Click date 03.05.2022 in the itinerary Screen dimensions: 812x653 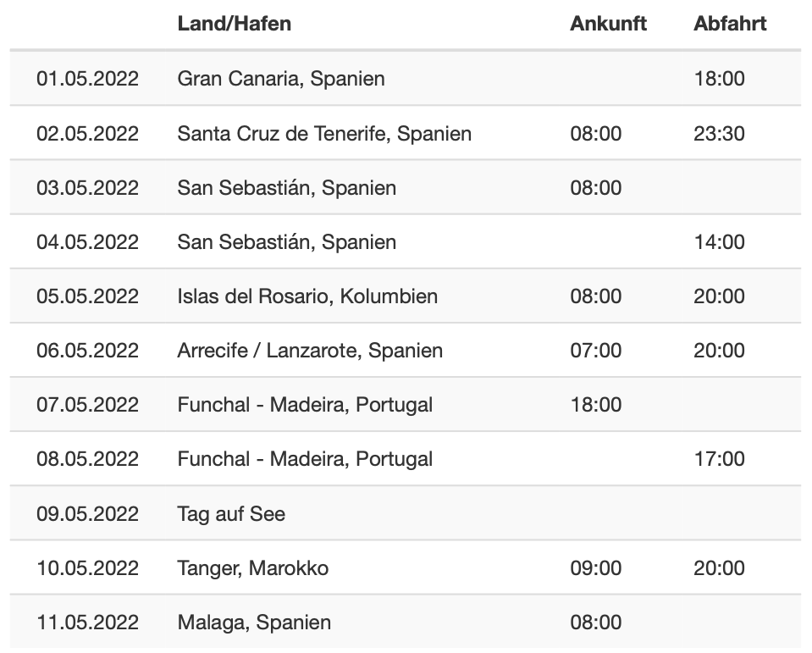point(87,187)
